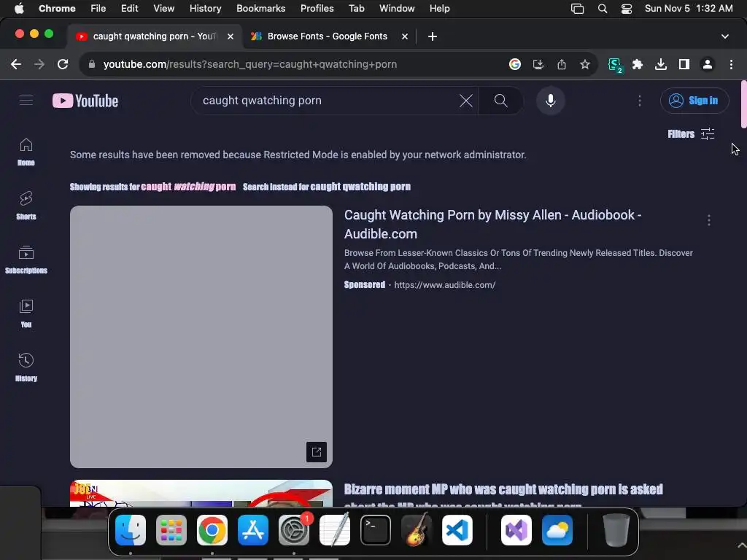The width and height of the screenshot is (747, 560).
Task: Click the YouTube logo
Action: click(x=85, y=101)
